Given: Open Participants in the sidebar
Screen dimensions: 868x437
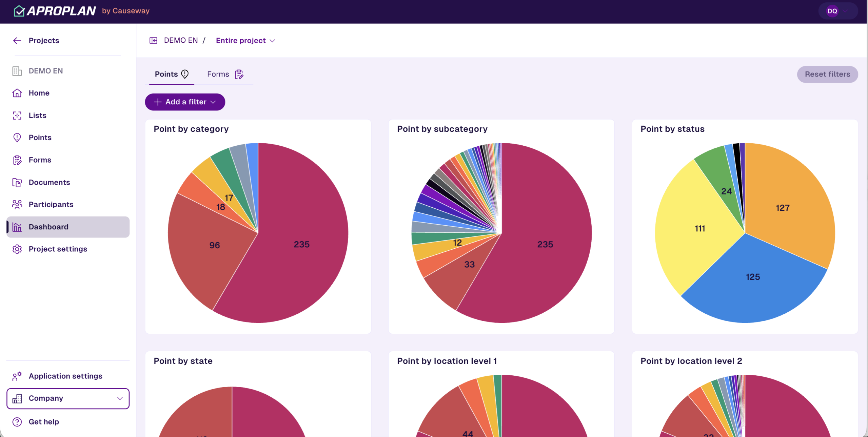Looking at the screenshot, I should pyautogui.click(x=68, y=204).
